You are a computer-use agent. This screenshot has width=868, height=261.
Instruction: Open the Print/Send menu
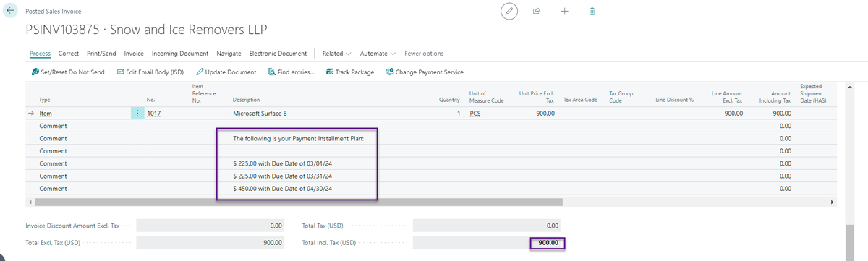click(102, 54)
